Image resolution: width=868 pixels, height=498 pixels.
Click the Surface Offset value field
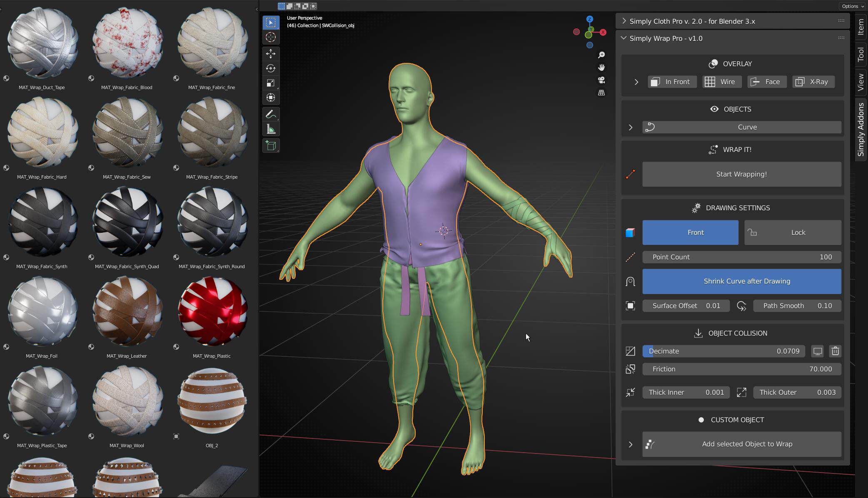pyautogui.click(x=686, y=306)
